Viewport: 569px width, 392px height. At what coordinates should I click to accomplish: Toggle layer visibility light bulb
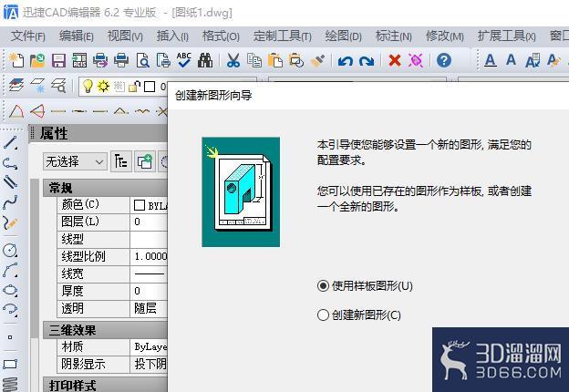tap(88, 87)
